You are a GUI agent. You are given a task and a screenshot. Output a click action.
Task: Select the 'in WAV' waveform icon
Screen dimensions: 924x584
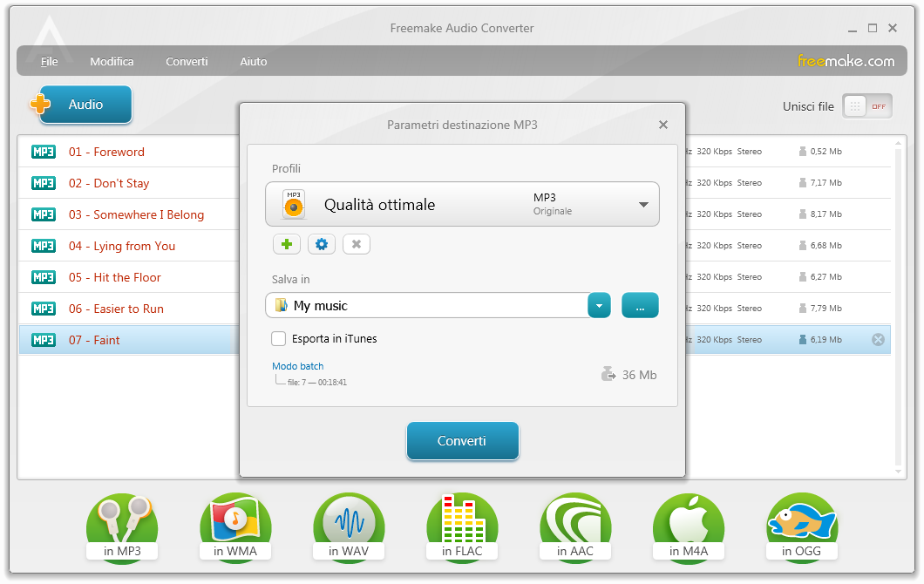click(x=349, y=528)
